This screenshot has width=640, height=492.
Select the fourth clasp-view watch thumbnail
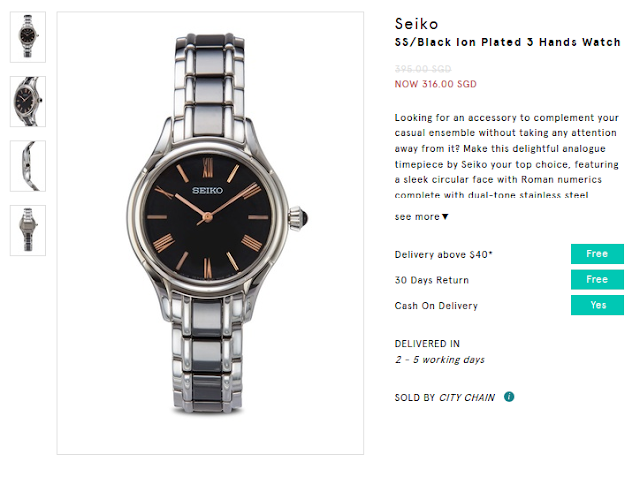(28, 230)
